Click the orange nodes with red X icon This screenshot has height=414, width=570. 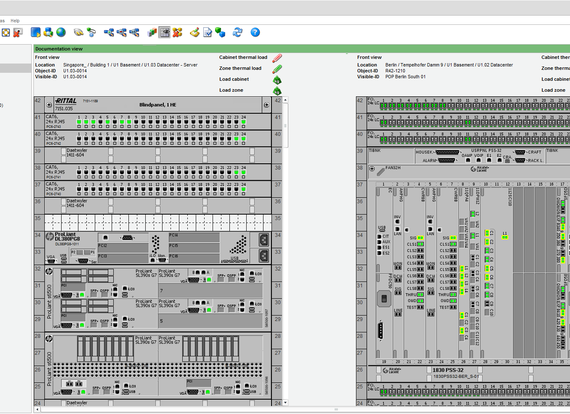[177, 33]
